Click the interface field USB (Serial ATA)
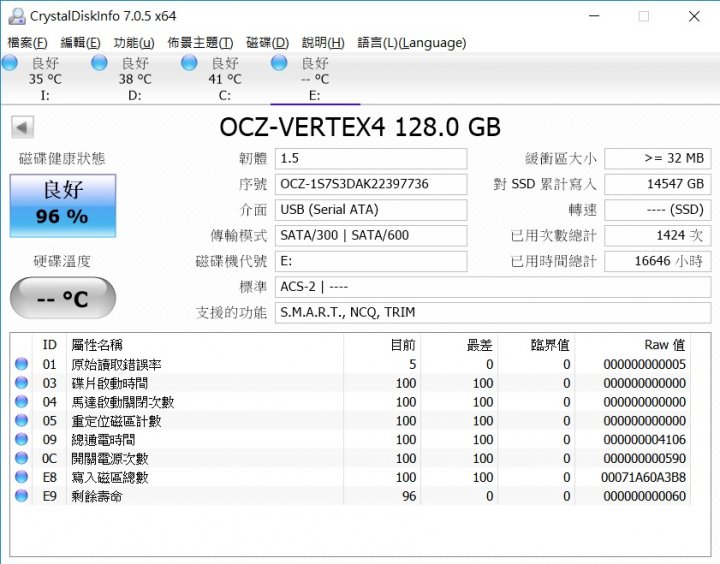Viewport: 720px width, 564px height. pyautogui.click(x=371, y=210)
